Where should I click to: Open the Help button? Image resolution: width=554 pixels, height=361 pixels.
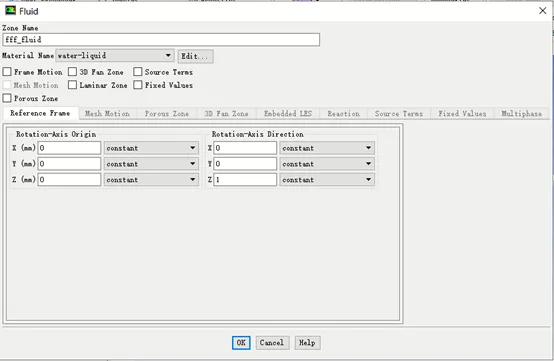tap(307, 343)
